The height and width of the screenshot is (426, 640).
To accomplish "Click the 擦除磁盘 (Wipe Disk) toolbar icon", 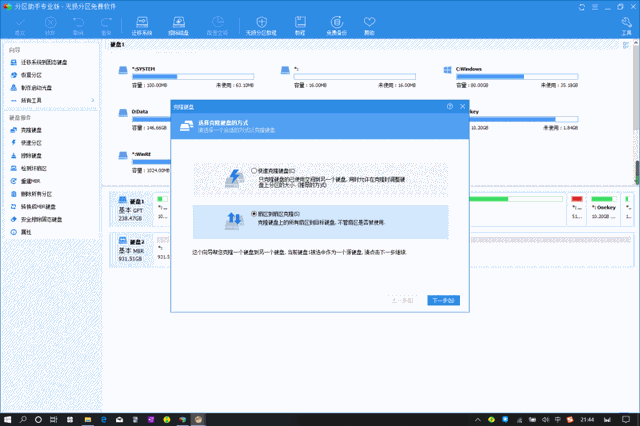I will click(x=178, y=26).
